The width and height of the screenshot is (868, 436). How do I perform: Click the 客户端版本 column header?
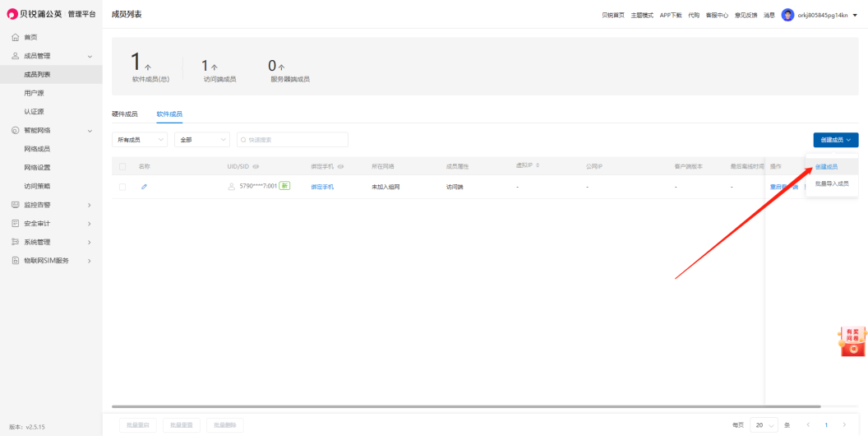coord(688,166)
